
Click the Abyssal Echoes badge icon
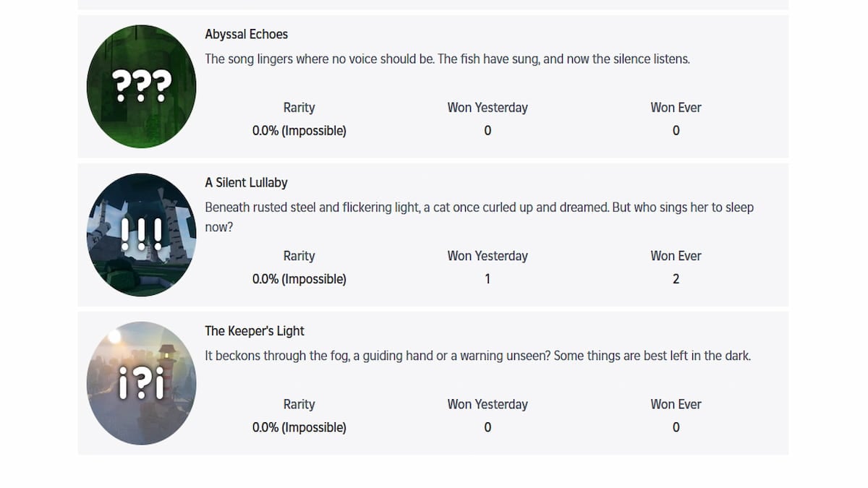pos(141,87)
